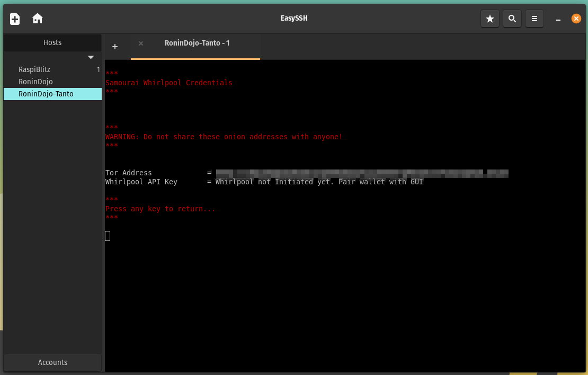Click the onion address WARNING line
588x375 pixels.
coord(224,137)
